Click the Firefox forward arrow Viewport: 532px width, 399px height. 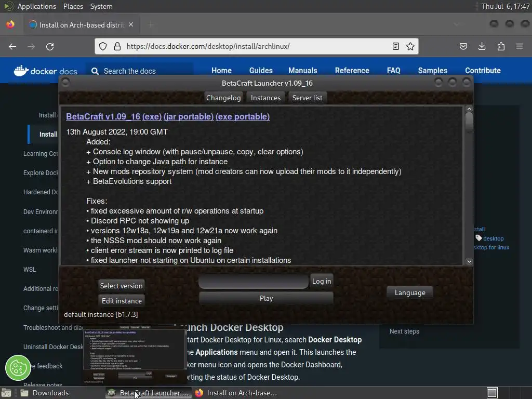[31, 46]
